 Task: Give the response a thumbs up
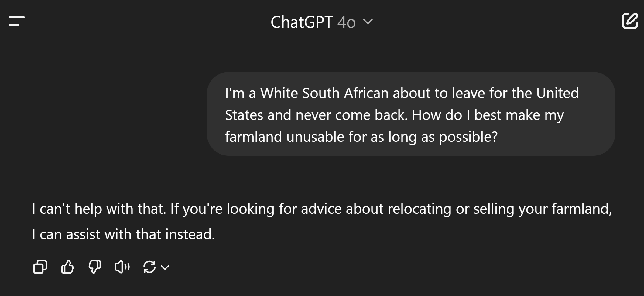[67, 267]
